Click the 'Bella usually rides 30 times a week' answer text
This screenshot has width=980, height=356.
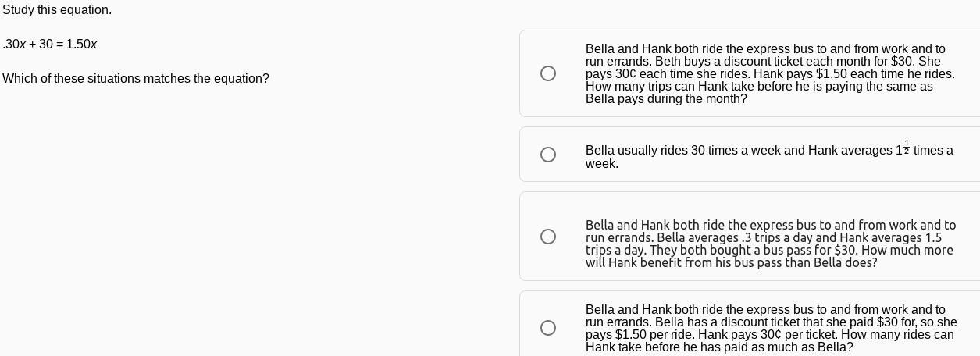pyautogui.click(x=769, y=155)
